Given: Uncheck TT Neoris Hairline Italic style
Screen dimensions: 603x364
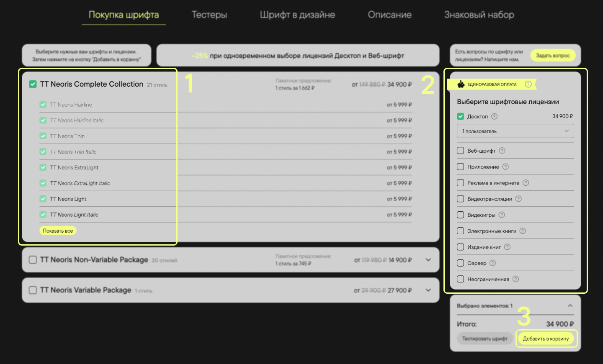Looking at the screenshot, I should coord(43,120).
